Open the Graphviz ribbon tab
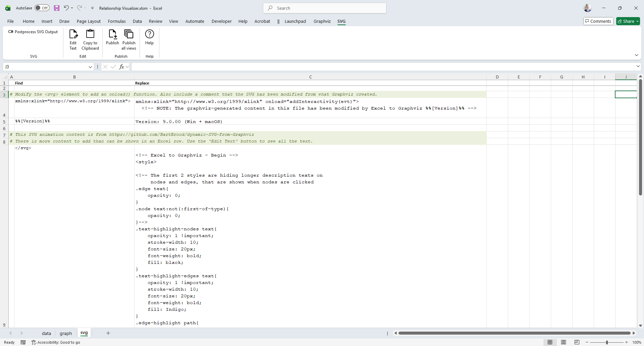 322,21
